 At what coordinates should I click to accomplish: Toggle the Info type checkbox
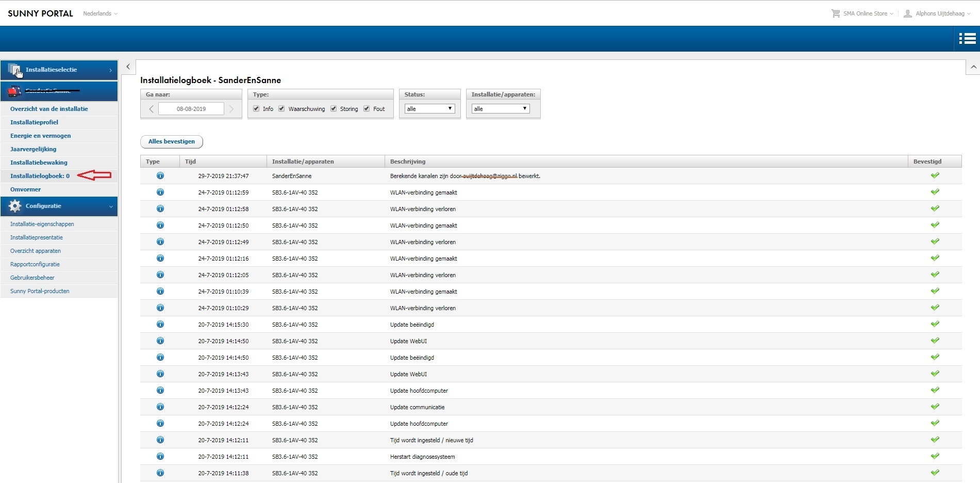pyautogui.click(x=256, y=109)
